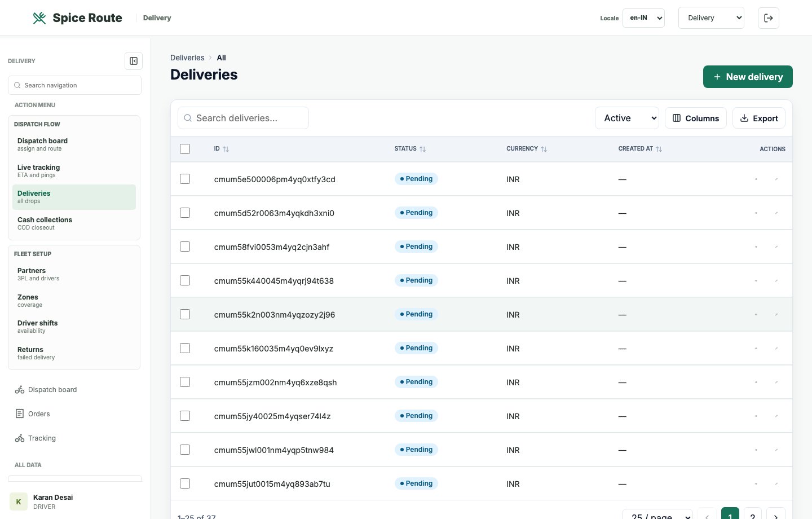Check the row cmum55k2n003nm4yqzozy2j96

185,314
